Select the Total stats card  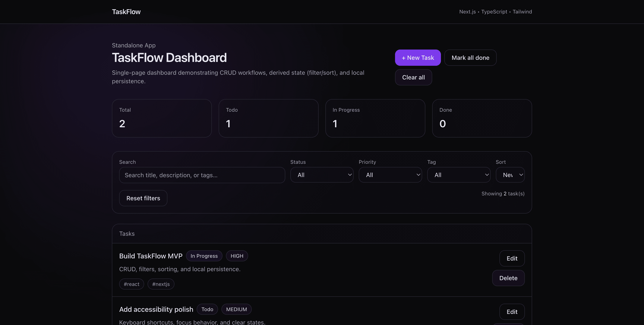click(x=162, y=118)
